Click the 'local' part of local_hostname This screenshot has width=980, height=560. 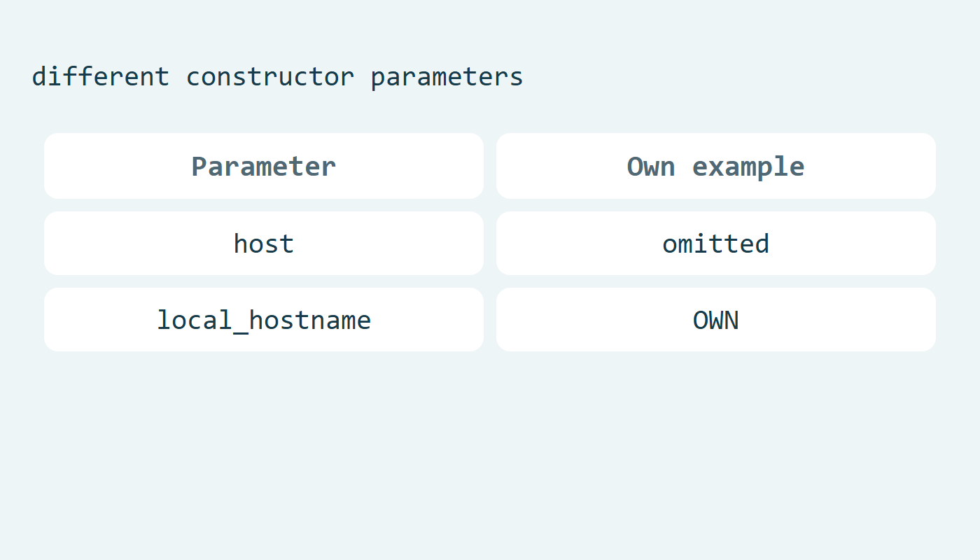coord(194,319)
